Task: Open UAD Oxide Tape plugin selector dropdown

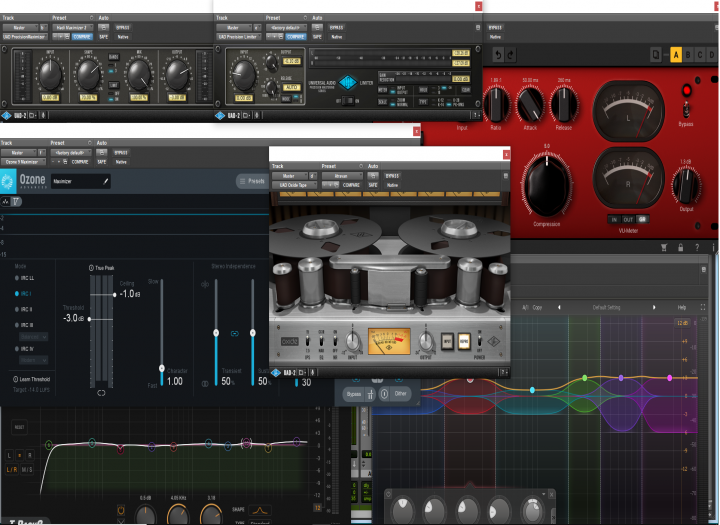Action: (x=294, y=185)
